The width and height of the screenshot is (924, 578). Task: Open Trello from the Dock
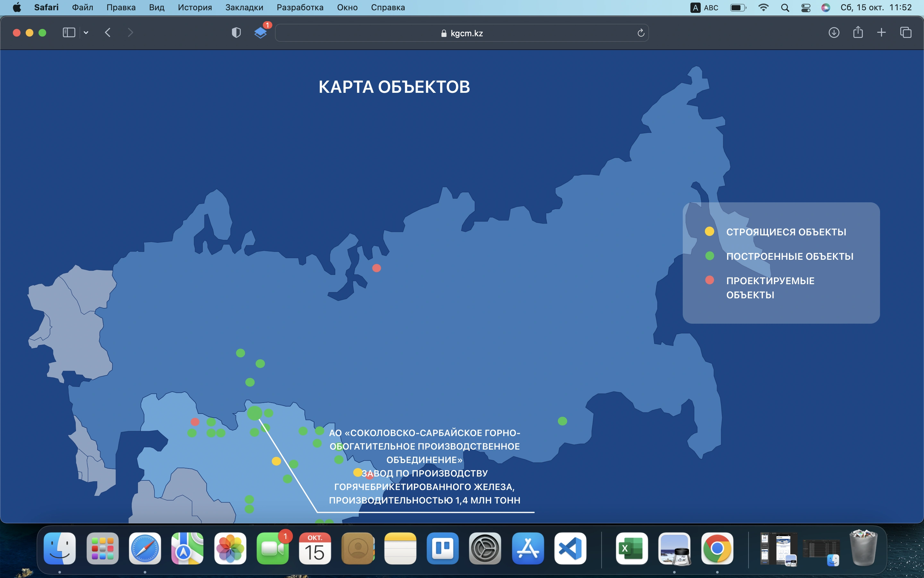[x=442, y=548]
